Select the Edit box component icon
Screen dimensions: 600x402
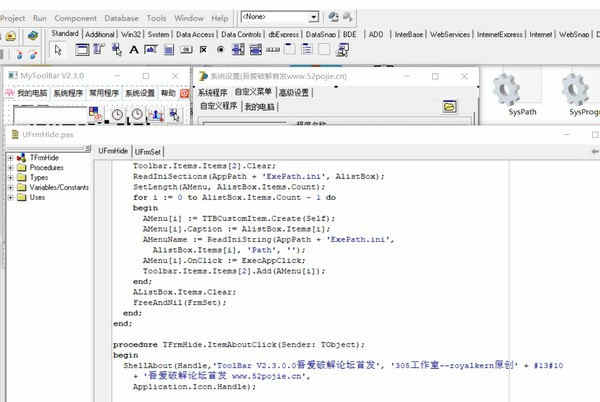click(151, 50)
